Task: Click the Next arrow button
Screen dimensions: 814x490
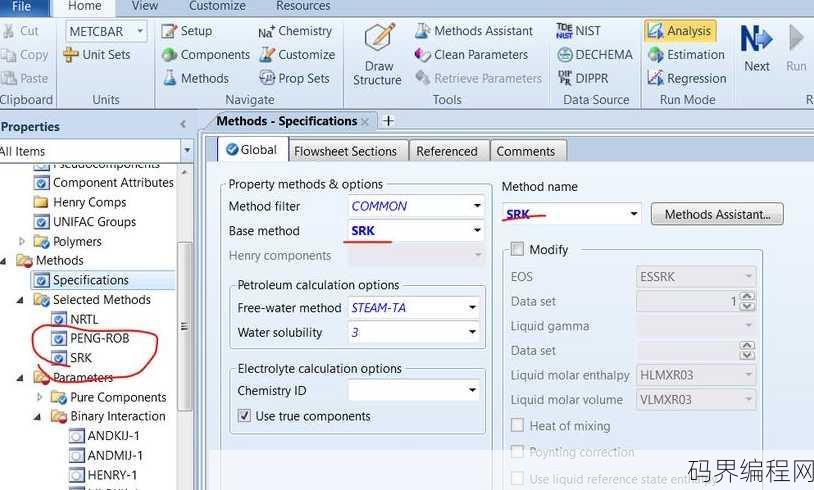Action: pos(756,48)
